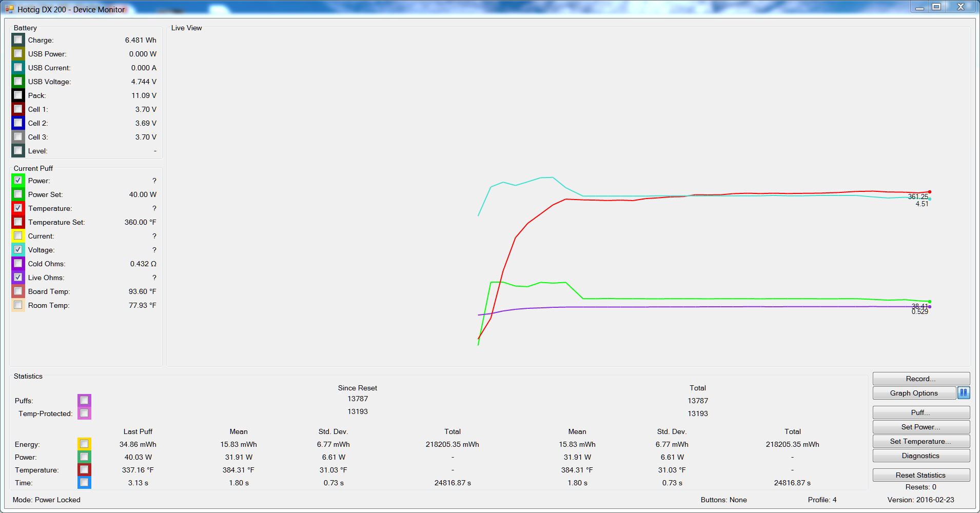980x513 pixels.
Task: Open the Puff... dialog
Action: click(x=920, y=412)
